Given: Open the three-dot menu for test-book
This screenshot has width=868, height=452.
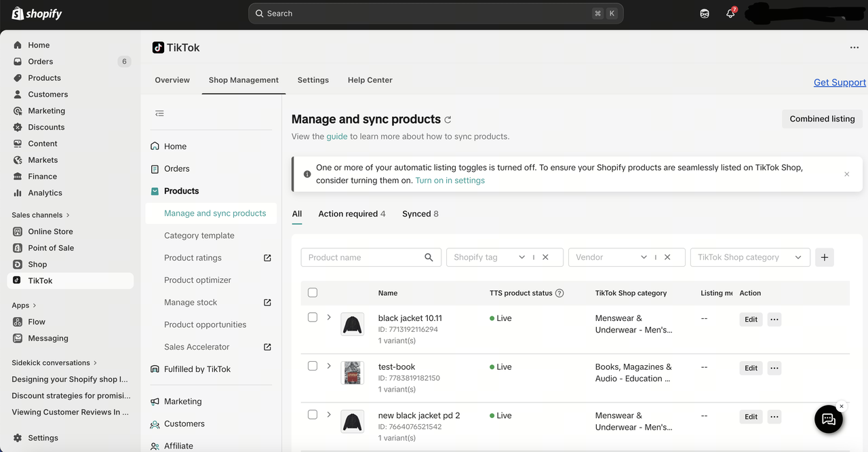Looking at the screenshot, I should (774, 368).
